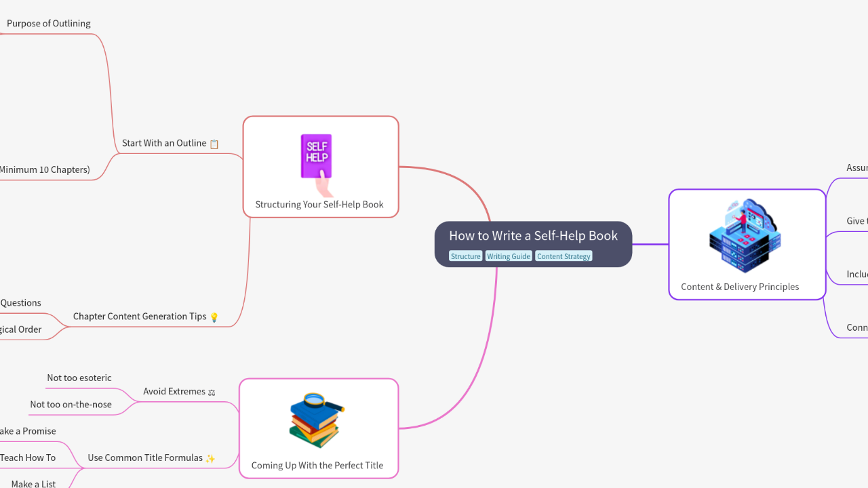Screen dimensions: 868x488
Task: Select Structuring Your Self-Help Book label
Action: [x=319, y=204]
